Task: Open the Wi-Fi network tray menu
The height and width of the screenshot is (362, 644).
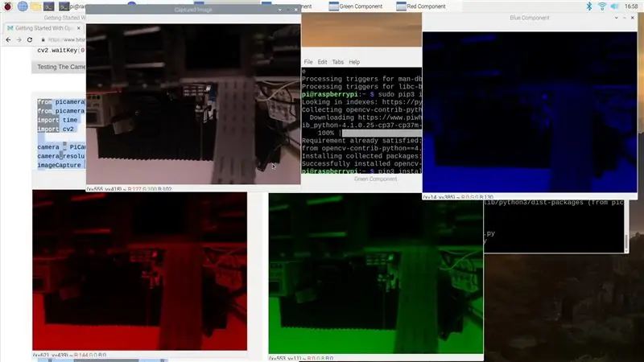Action: point(601,6)
